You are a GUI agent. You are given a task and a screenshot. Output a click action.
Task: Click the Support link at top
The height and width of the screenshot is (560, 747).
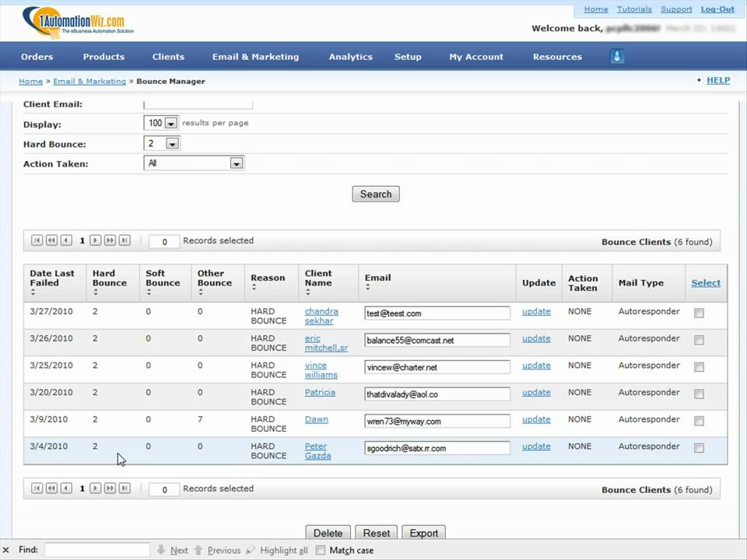[676, 9]
